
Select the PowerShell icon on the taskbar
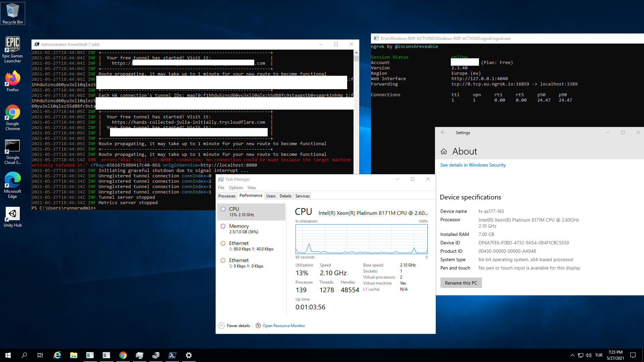tap(172, 355)
